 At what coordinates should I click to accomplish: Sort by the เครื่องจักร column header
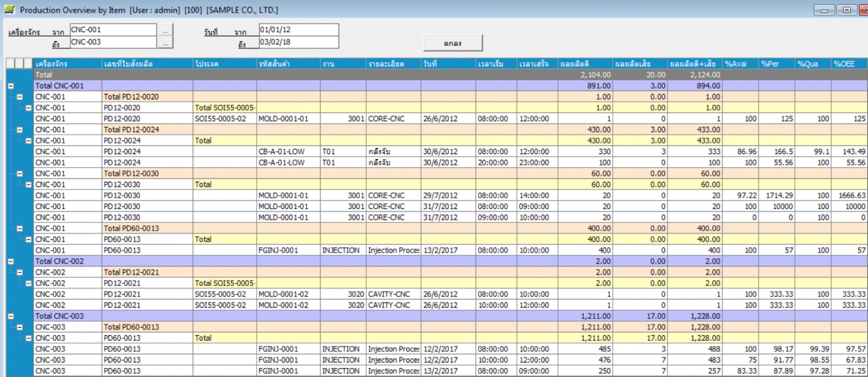[67, 63]
